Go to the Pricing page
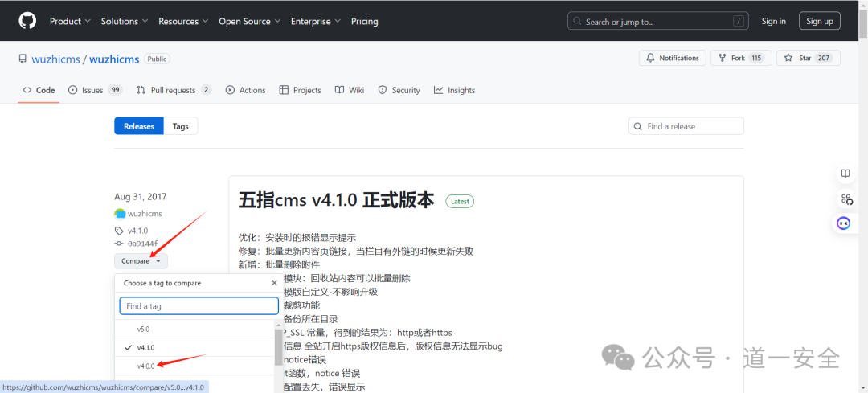This screenshot has height=393, width=868. (364, 21)
